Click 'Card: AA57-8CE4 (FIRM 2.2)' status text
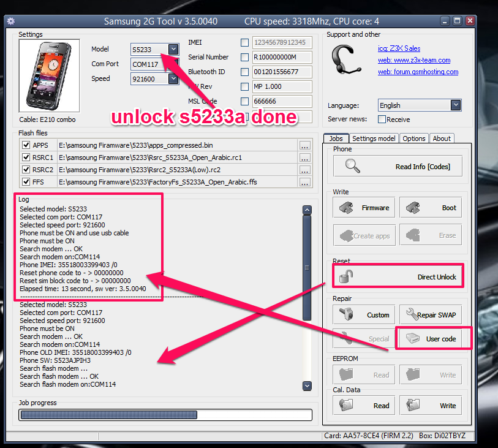The height and width of the screenshot is (448, 498). (x=368, y=436)
